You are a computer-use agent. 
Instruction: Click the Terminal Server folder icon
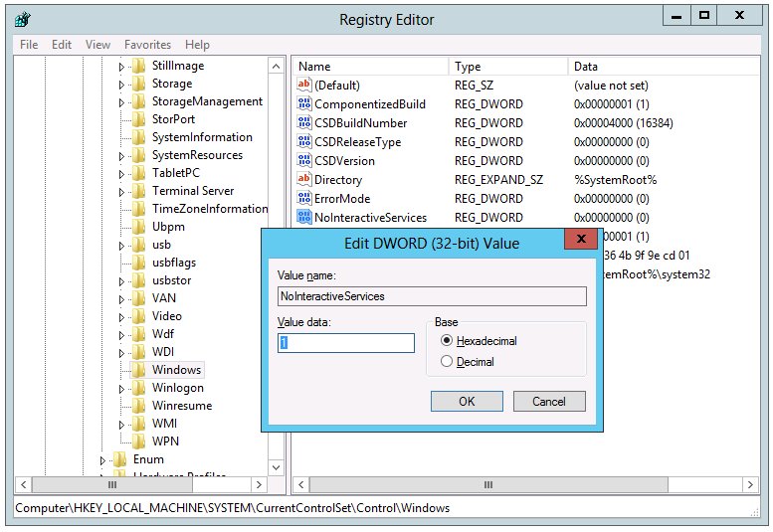(x=138, y=191)
